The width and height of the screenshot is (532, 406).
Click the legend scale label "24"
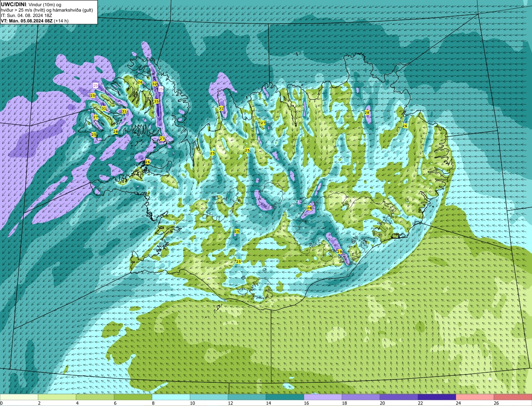pos(458,403)
